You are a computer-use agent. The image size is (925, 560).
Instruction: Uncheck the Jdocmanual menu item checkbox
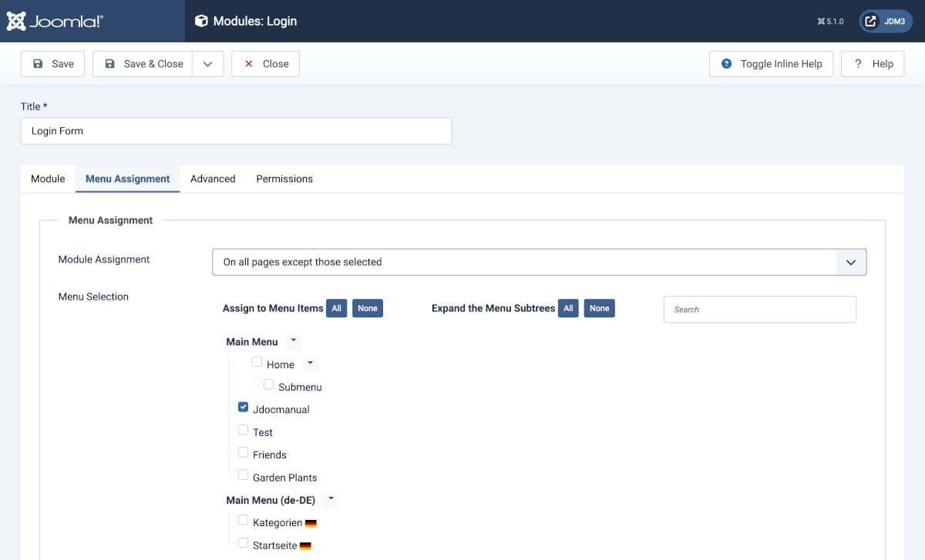click(244, 407)
